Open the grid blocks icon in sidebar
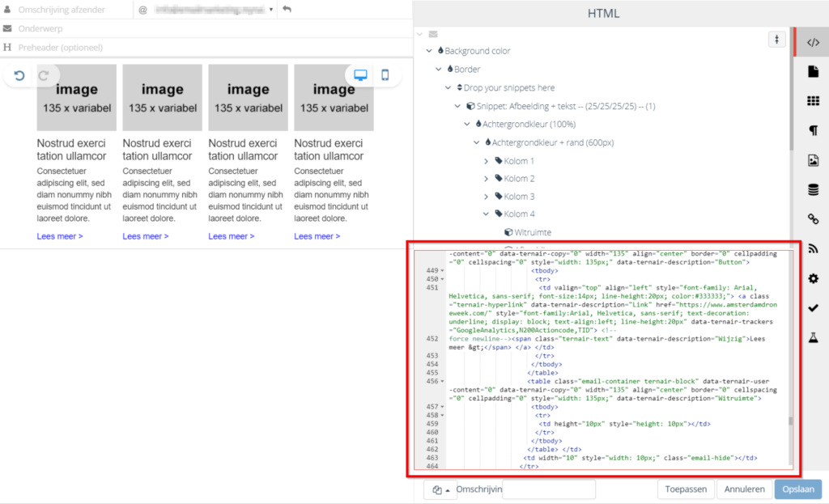829x504 pixels. pyautogui.click(x=813, y=101)
